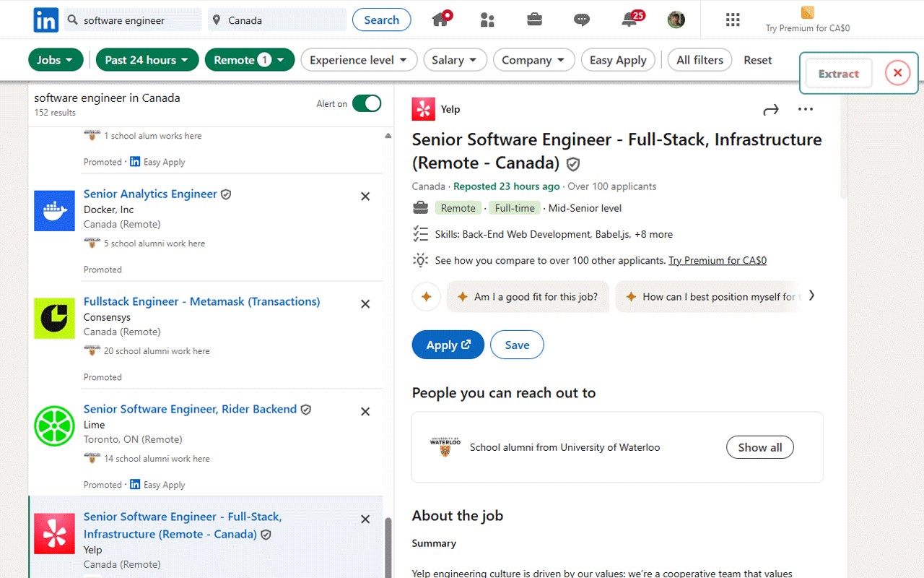Expand the Past 24 hours dropdown
Screen dimensions: 924x578
coord(147,60)
